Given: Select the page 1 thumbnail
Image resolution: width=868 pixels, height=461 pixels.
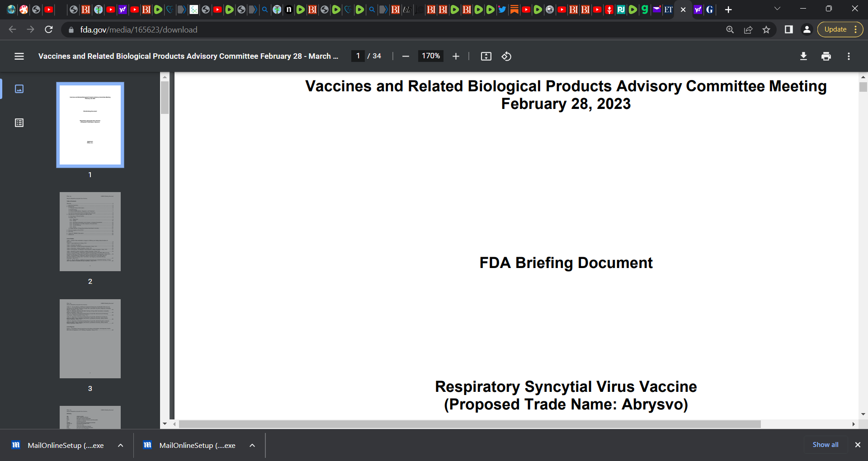Looking at the screenshot, I should coord(90,125).
